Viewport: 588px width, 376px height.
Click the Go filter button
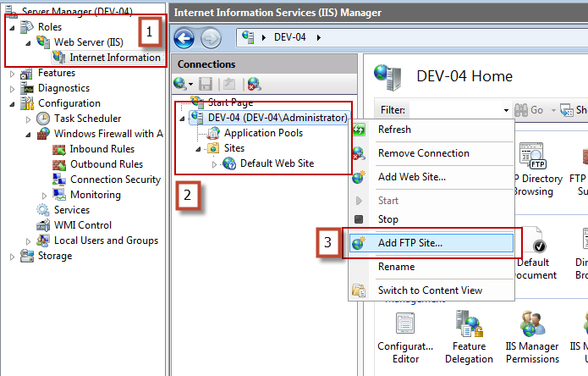click(529, 110)
